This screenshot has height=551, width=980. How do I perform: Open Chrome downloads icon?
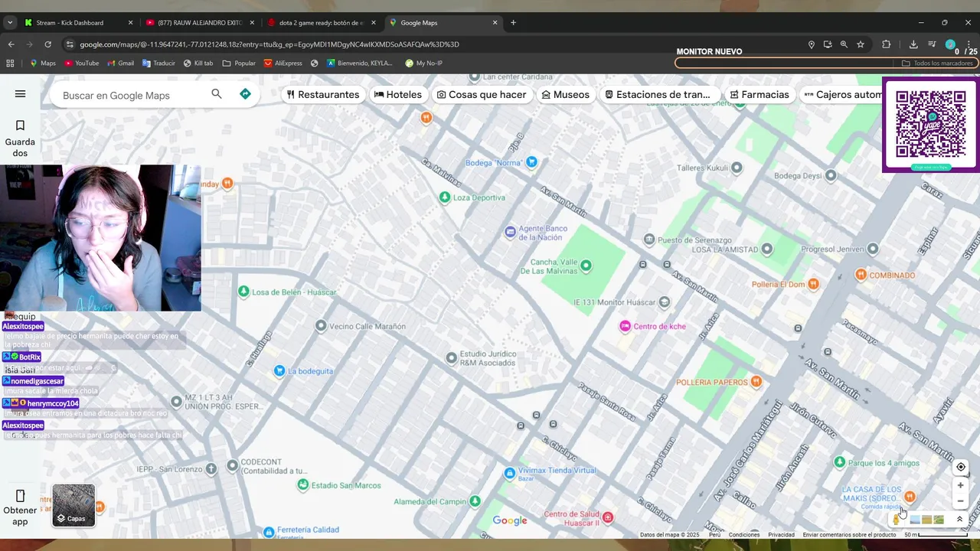coord(913,44)
